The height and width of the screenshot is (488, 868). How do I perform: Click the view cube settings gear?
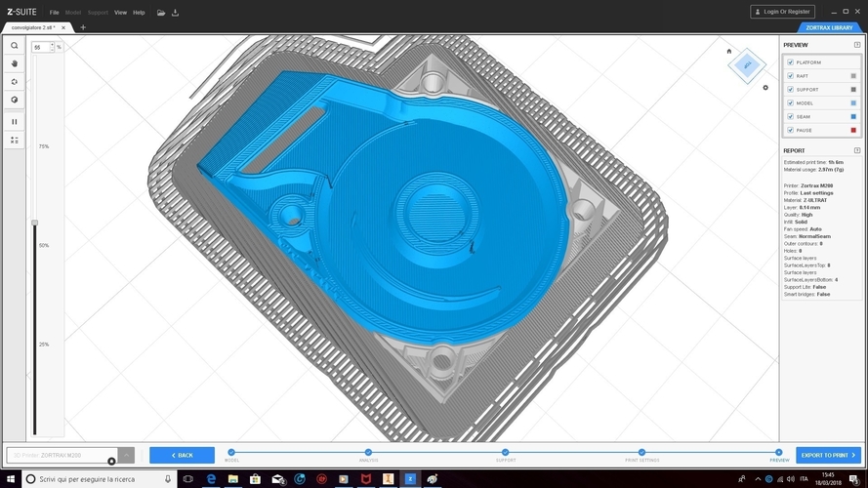coord(765,88)
